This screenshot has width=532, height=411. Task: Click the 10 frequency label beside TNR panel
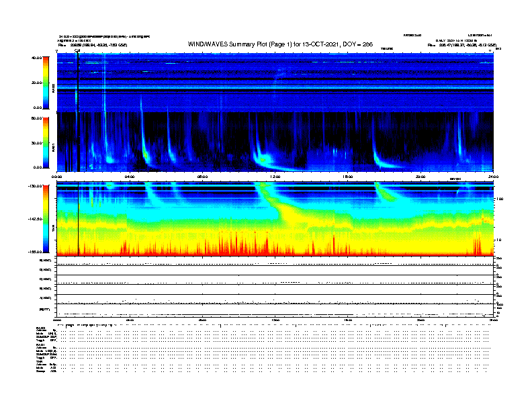pos(500,240)
